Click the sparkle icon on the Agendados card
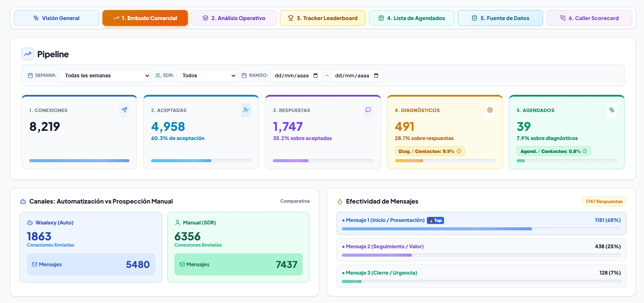The image size is (644, 303). pyautogui.click(x=612, y=110)
